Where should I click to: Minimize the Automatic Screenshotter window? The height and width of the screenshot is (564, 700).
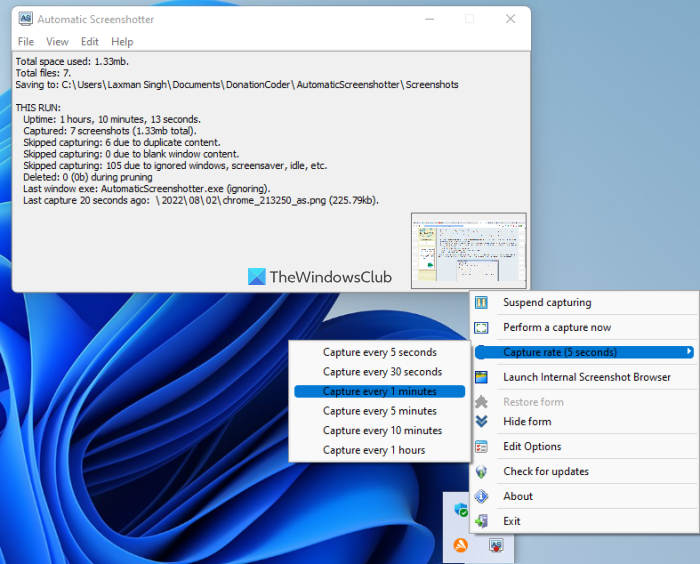click(x=429, y=19)
